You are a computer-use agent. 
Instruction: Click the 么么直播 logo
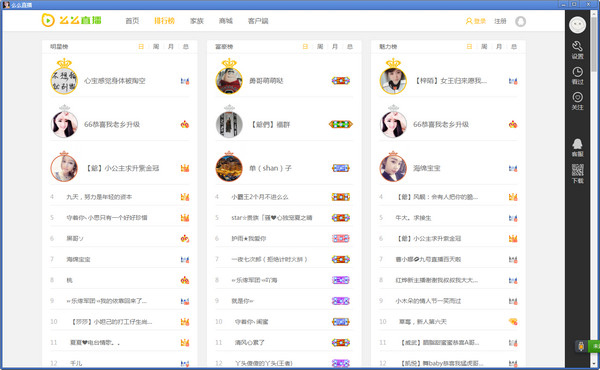tap(72, 20)
